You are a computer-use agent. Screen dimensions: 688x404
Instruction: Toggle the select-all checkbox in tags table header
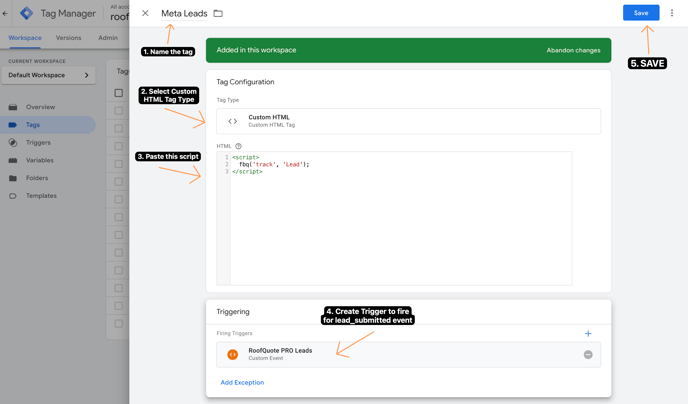click(x=118, y=93)
